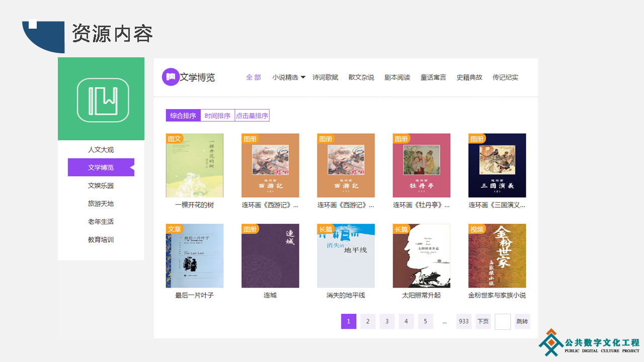Click the 连环画《三国演义 title link

pos(497,205)
